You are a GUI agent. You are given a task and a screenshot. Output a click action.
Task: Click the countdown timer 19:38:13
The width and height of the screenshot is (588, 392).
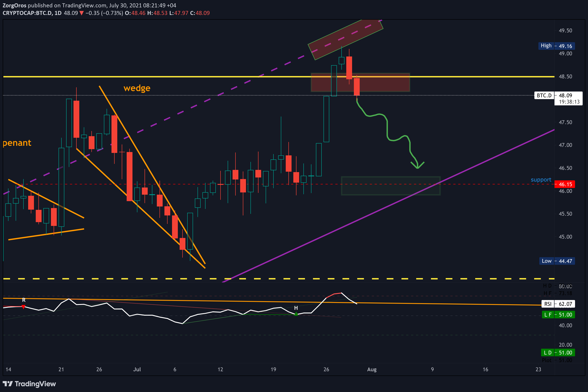[569, 102]
